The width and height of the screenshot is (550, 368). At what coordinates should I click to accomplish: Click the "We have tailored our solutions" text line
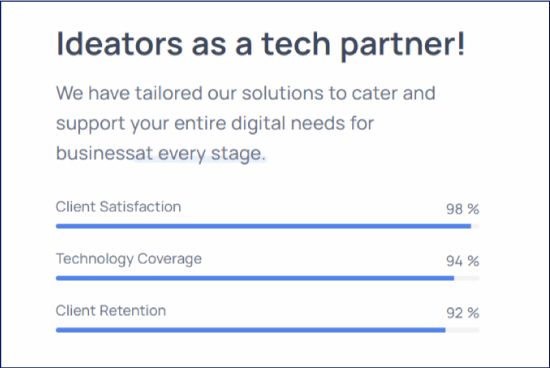pos(246,93)
